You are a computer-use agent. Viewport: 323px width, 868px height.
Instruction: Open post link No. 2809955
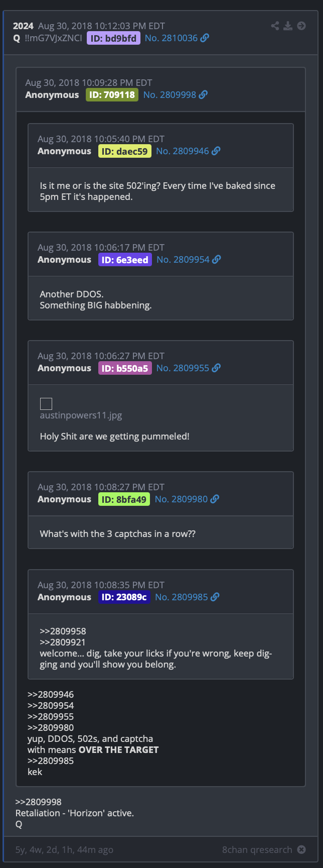[183, 368]
